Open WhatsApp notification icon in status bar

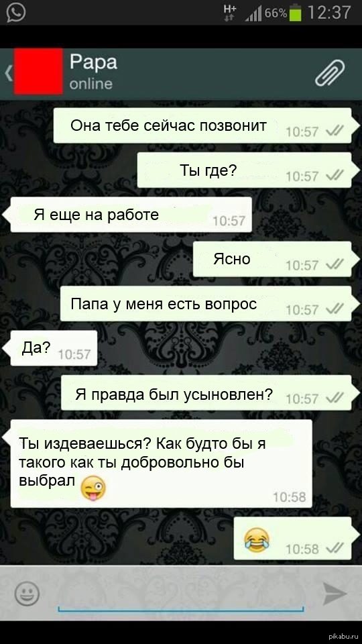click(x=16, y=12)
